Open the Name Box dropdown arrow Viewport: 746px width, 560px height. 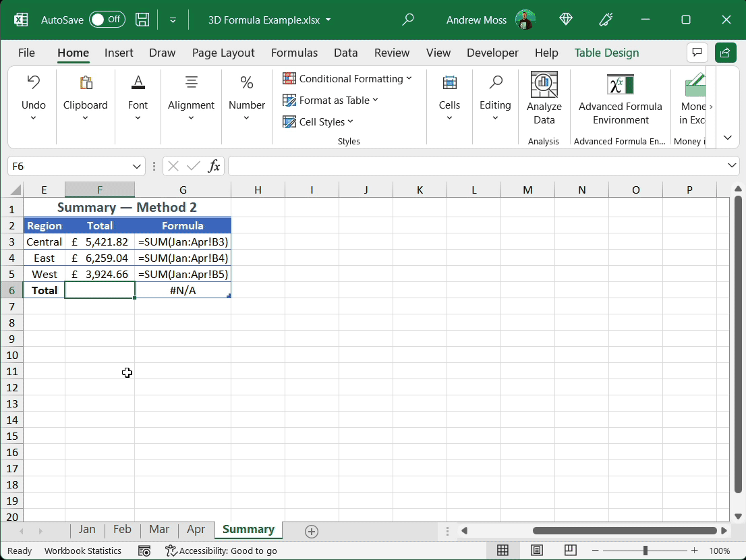pyautogui.click(x=137, y=166)
